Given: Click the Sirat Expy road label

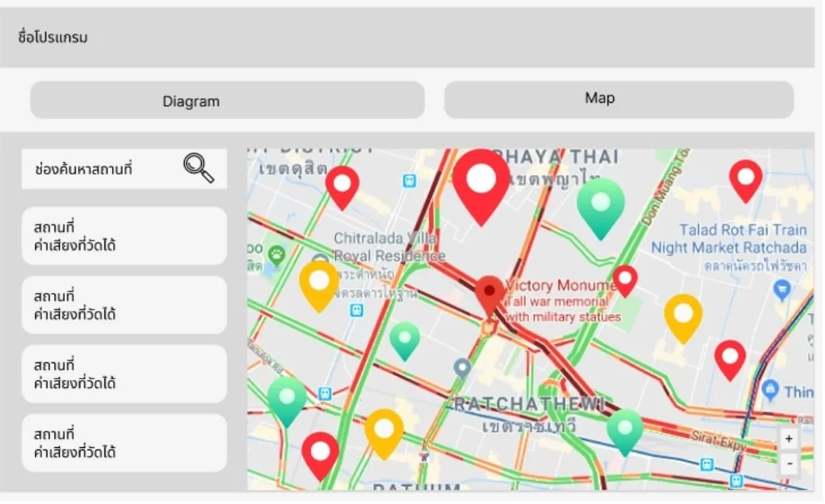Looking at the screenshot, I should pos(718,440).
